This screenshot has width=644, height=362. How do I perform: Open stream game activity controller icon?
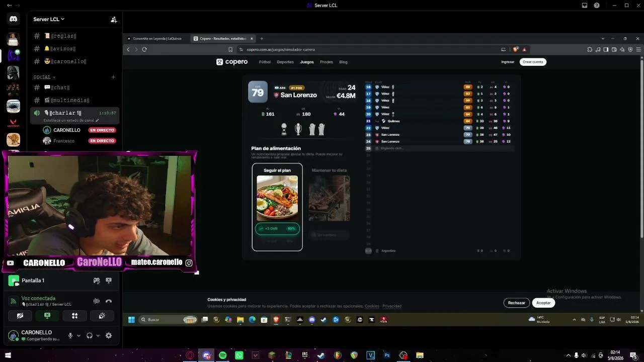[x=97, y=281]
